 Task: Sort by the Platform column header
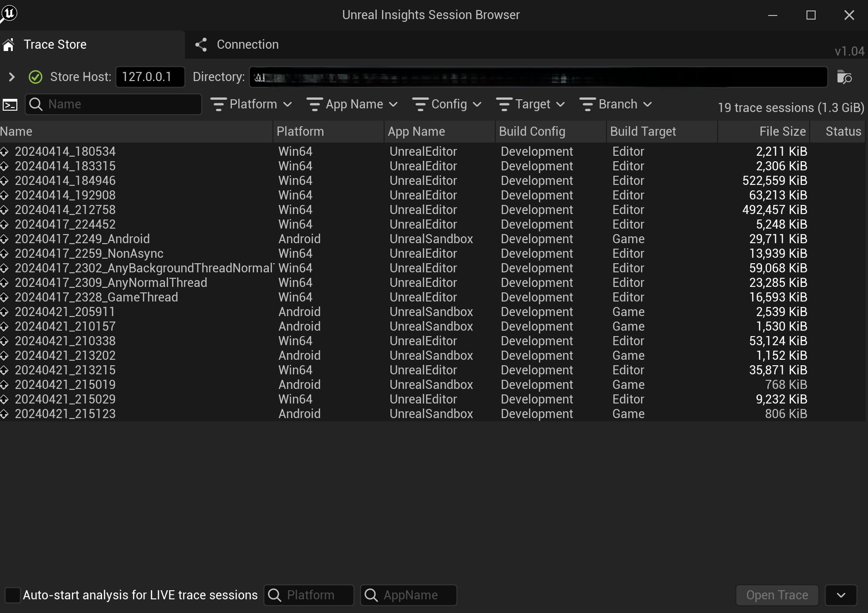[x=328, y=132]
